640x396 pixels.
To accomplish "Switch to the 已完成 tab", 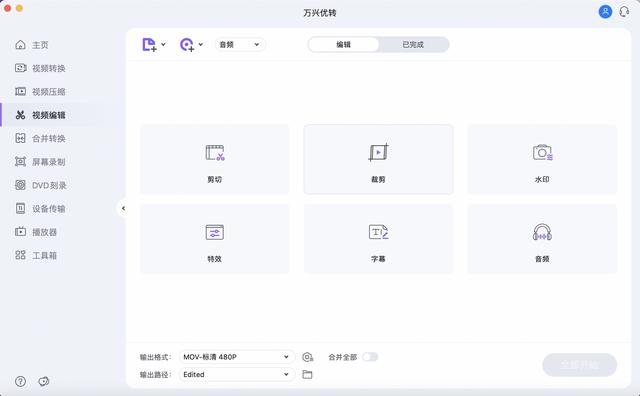I will (413, 44).
